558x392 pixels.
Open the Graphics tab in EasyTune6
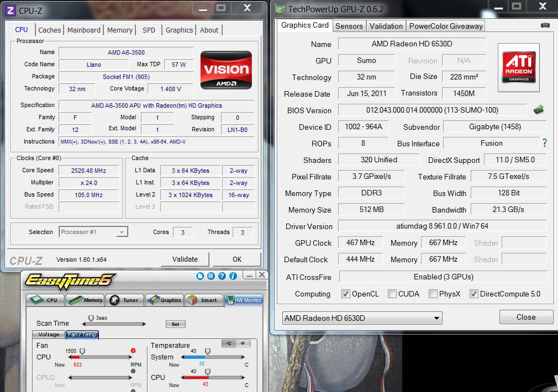(165, 300)
